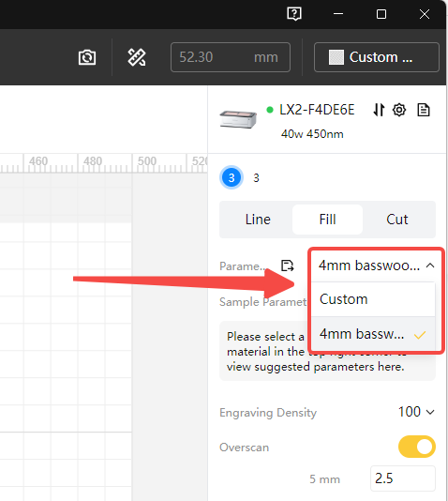Open the Custom material dropdown in toolbar
This screenshot has height=501, width=448.
pos(377,57)
